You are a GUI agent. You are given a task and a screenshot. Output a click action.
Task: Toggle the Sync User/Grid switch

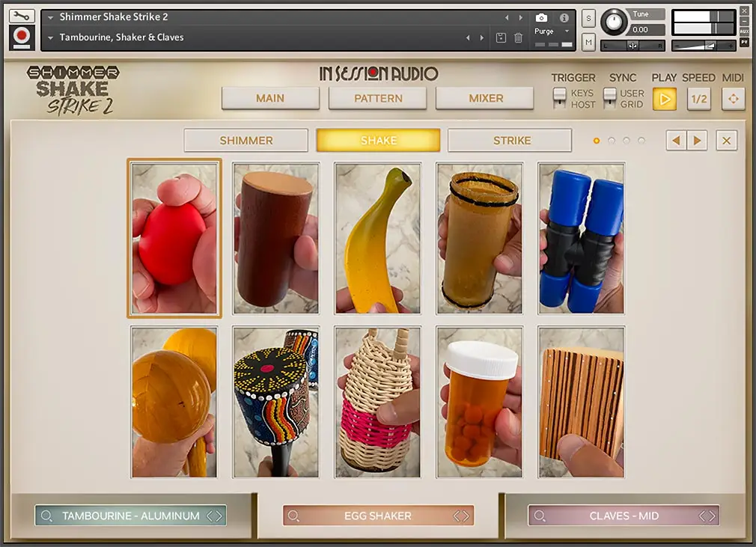609,98
